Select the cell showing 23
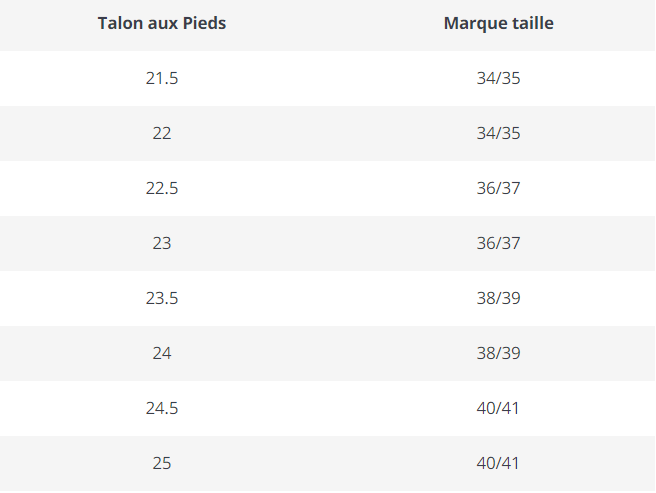The width and height of the screenshot is (656, 493). coord(162,243)
